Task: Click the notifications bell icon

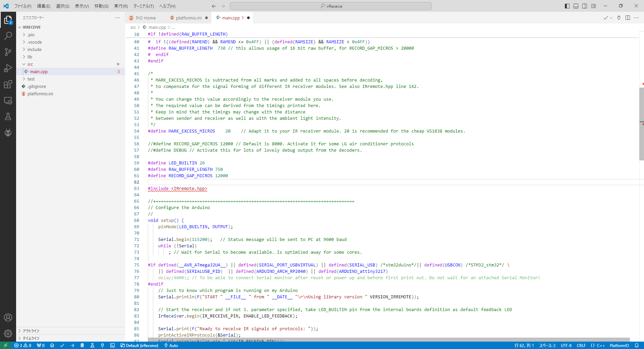Action: tap(636, 345)
